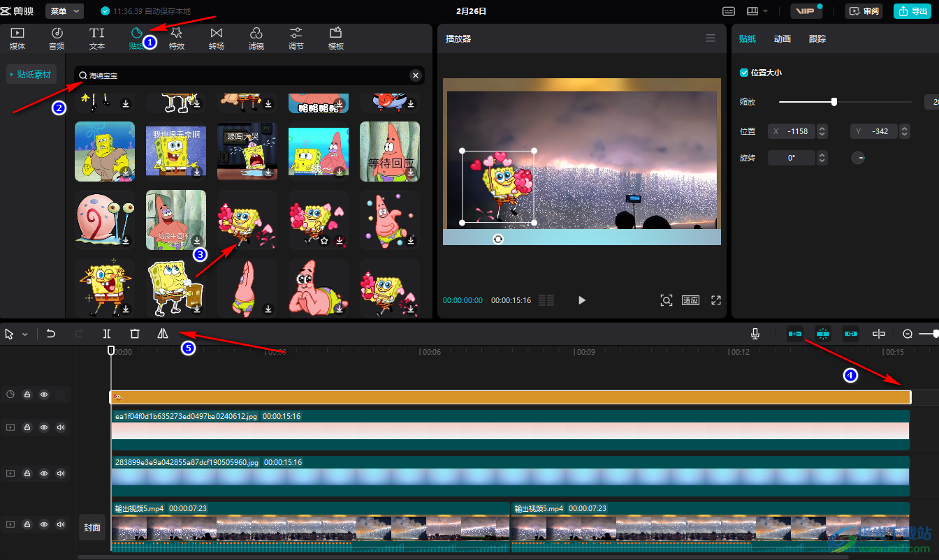
Task: Hide the sticker track with eye icon
Action: tap(44, 395)
